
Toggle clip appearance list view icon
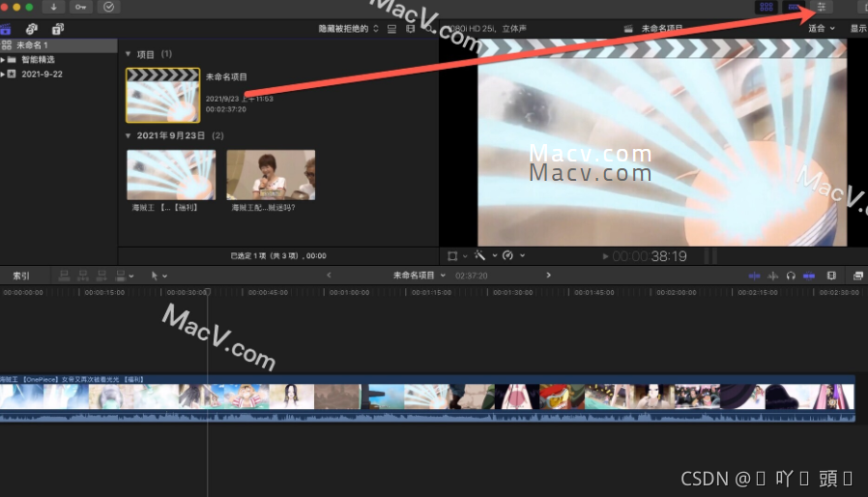391,29
